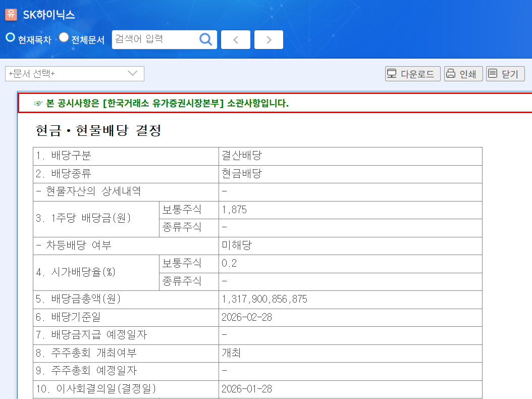Click the SK하이닉스 company title
Viewport: 532px width, 399px height.
49,15
